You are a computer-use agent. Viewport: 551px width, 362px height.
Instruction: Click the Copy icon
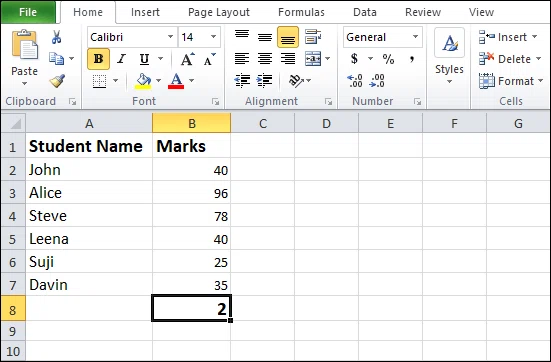(56, 59)
